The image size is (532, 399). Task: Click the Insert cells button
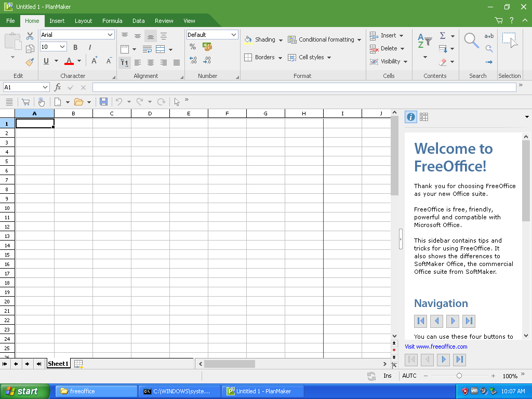(x=387, y=36)
